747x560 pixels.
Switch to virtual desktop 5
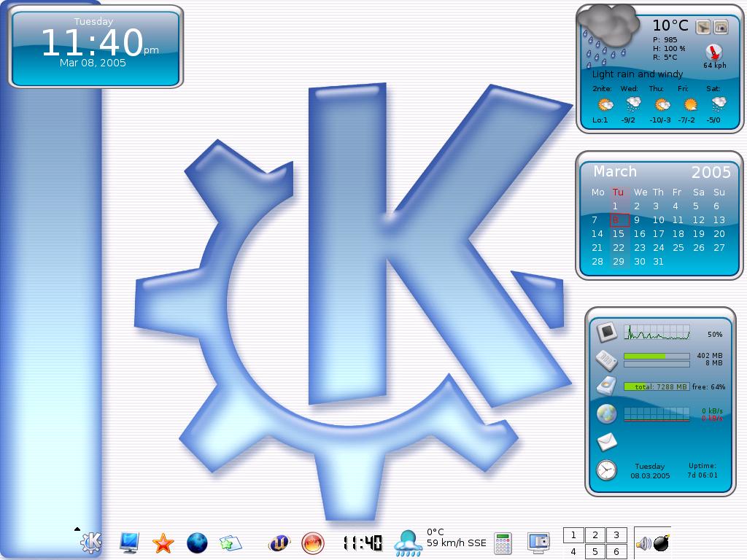pyautogui.click(x=595, y=551)
